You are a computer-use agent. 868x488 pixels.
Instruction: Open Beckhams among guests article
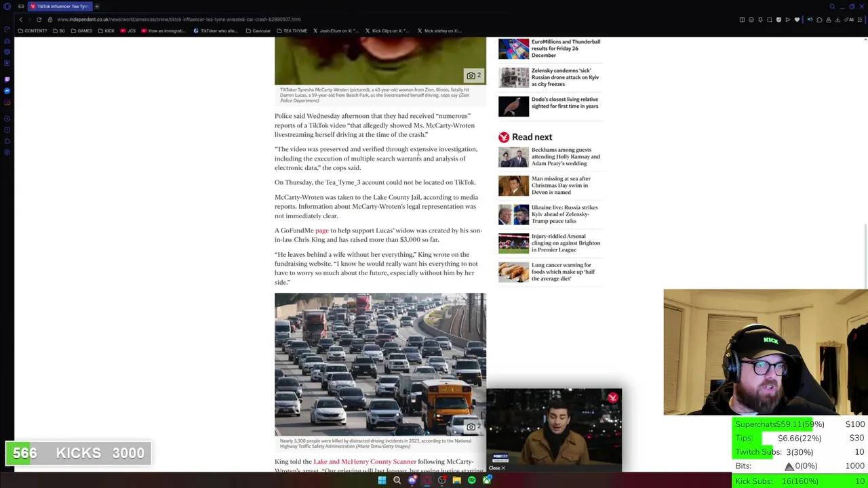tap(566, 157)
